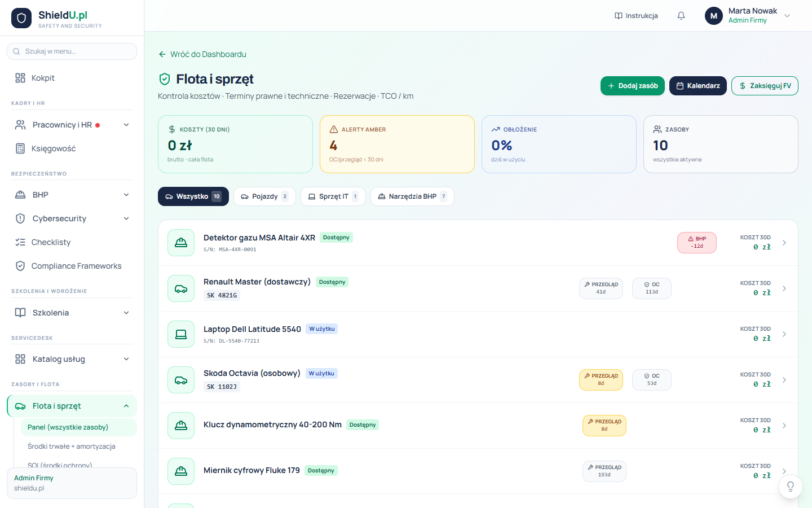
Task: Click Zaksięguj FV button
Action: click(x=765, y=86)
